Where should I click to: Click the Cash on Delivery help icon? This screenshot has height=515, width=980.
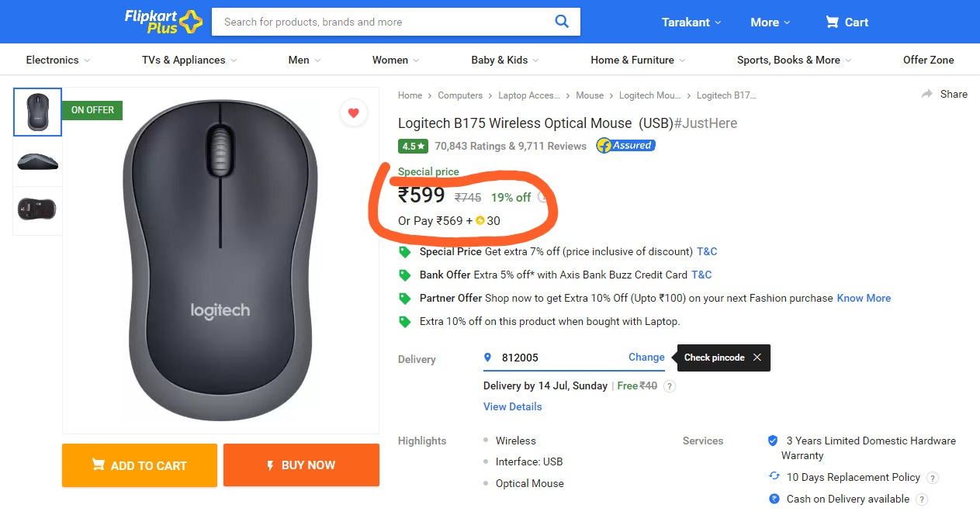[922, 499]
